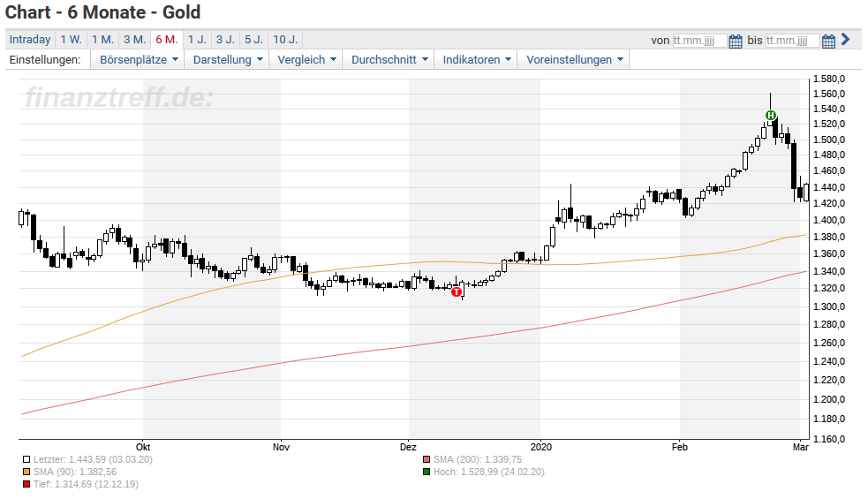Viewport: 868px width, 499px height.
Task: Click the Tief: 1.314,69 (12.12.19) legend text
Action: (86, 484)
